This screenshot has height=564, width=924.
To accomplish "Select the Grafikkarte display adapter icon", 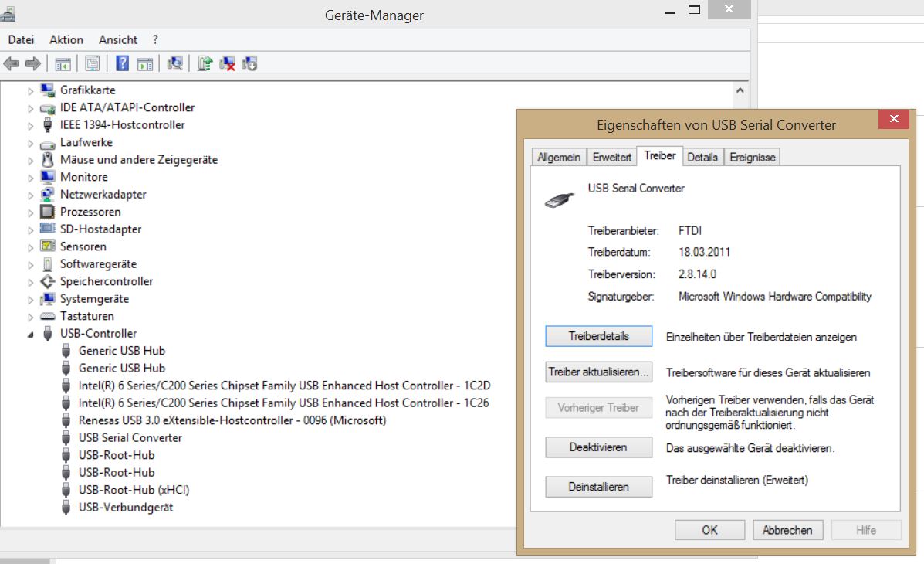I will point(48,90).
